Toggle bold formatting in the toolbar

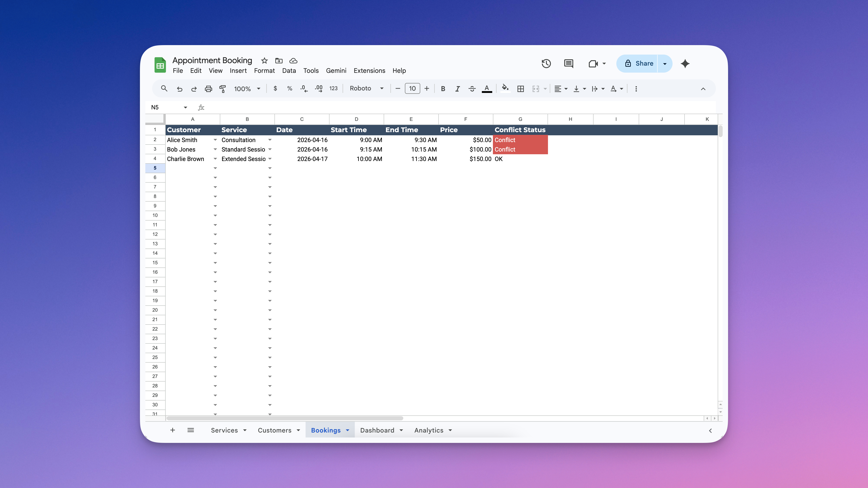(x=443, y=88)
